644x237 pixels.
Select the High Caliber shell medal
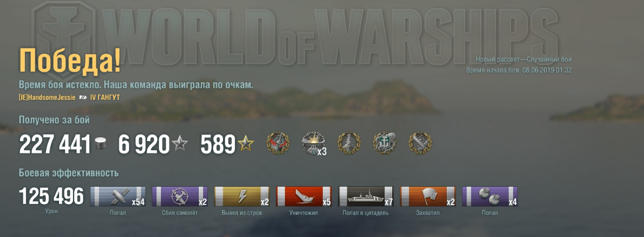pyautogui.click(x=420, y=143)
